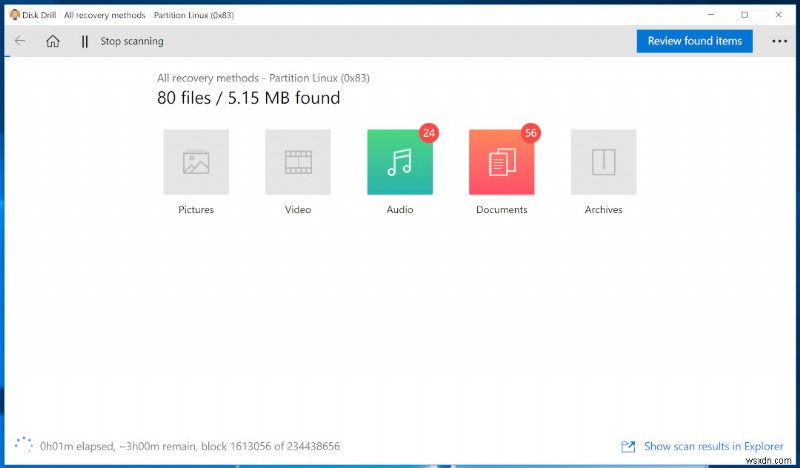Screen dimensions: 800x468
Task: Open the green Audio category tile
Action: [x=400, y=162]
